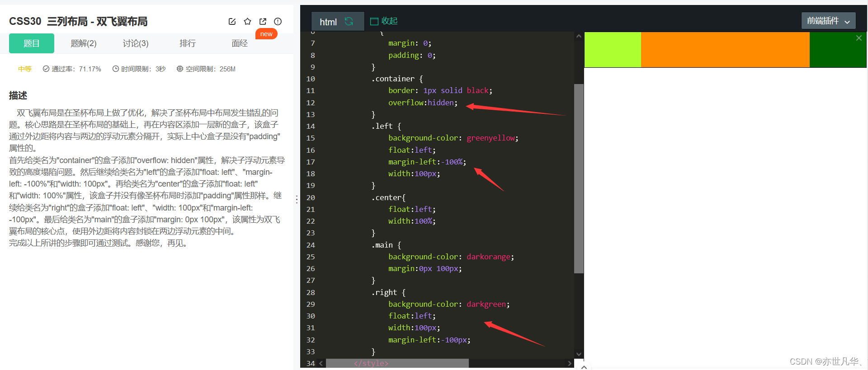Expand the bottom panel chevron
Screen dimensions: 868x370
[584, 367]
